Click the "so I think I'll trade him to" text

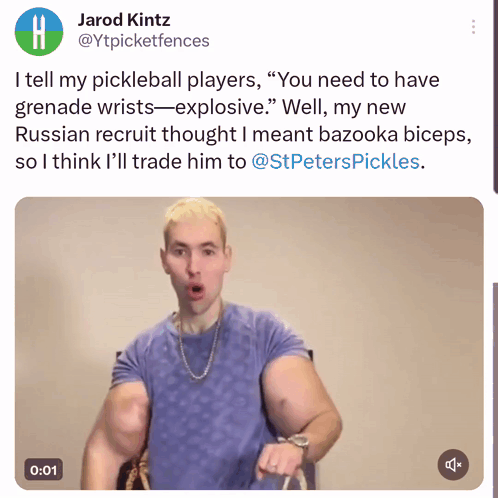(131, 162)
